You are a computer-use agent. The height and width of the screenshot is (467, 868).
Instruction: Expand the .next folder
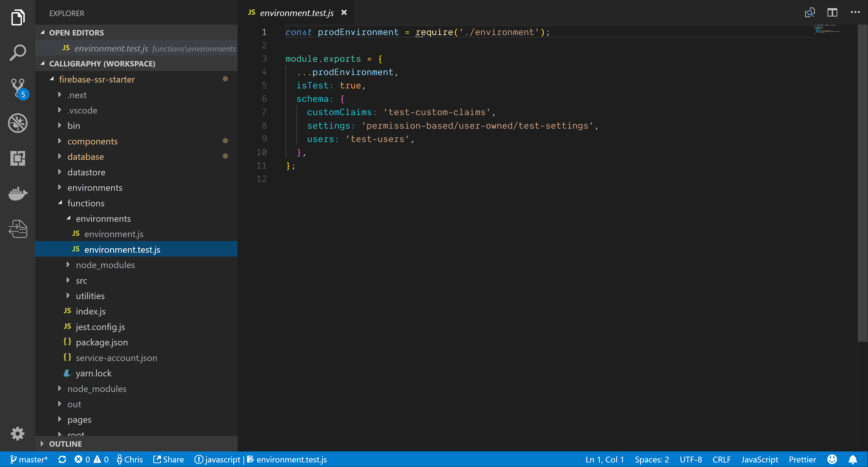136,95
